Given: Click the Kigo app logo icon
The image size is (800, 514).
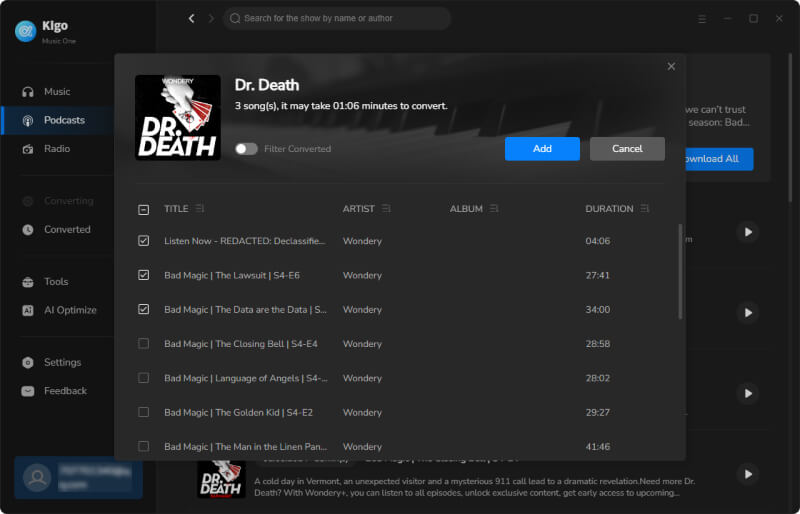Looking at the screenshot, I should (26, 31).
